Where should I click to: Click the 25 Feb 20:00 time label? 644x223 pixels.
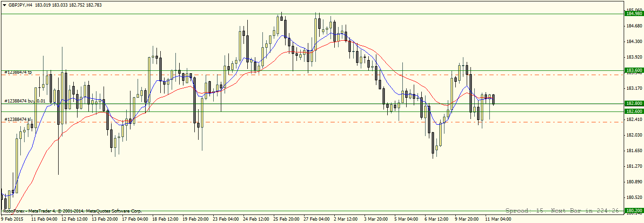[x=287, y=219]
